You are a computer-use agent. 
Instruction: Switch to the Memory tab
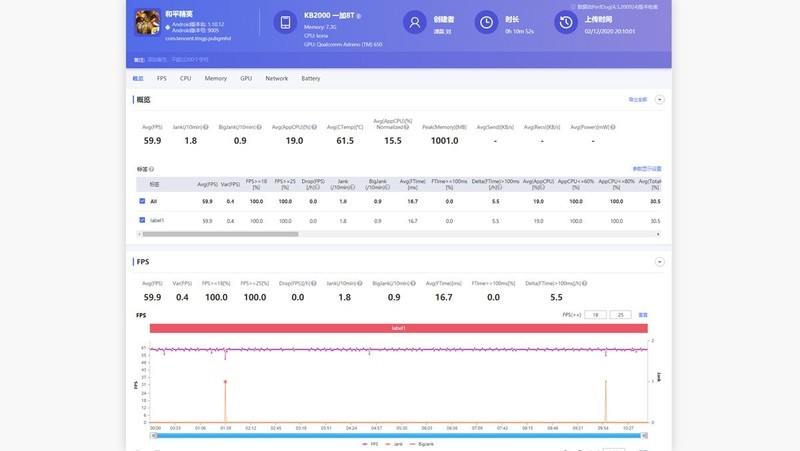[215, 78]
